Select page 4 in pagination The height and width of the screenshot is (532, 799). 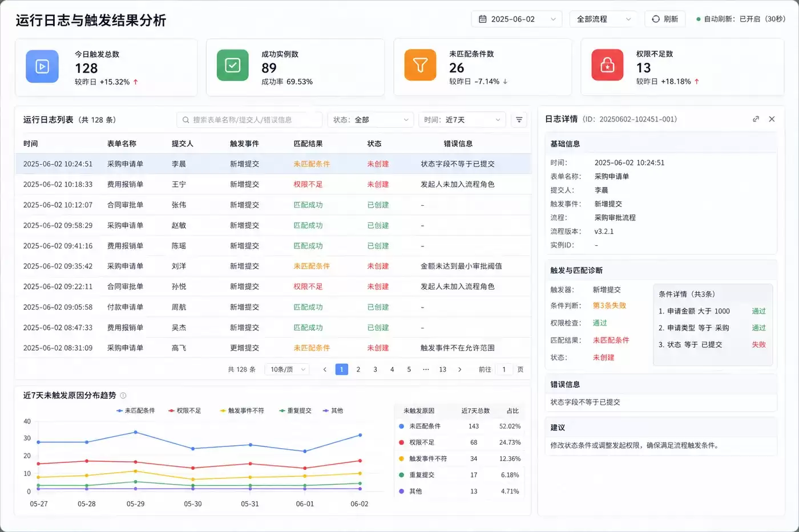click(x=392, y=369)
